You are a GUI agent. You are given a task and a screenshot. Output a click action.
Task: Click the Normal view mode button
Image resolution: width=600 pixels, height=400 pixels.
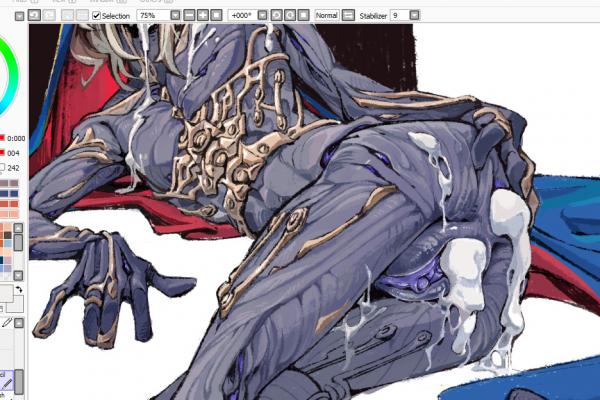point(326,15)
